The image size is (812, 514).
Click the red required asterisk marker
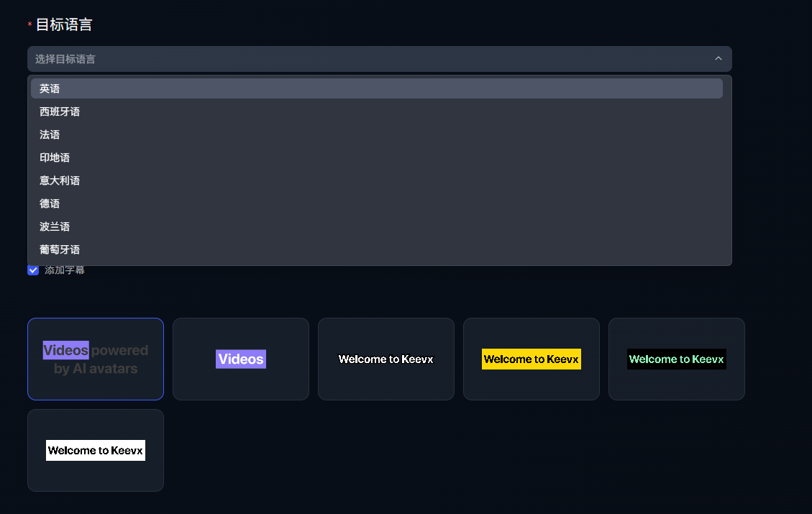pyautogui.click(x=29, y=26)
